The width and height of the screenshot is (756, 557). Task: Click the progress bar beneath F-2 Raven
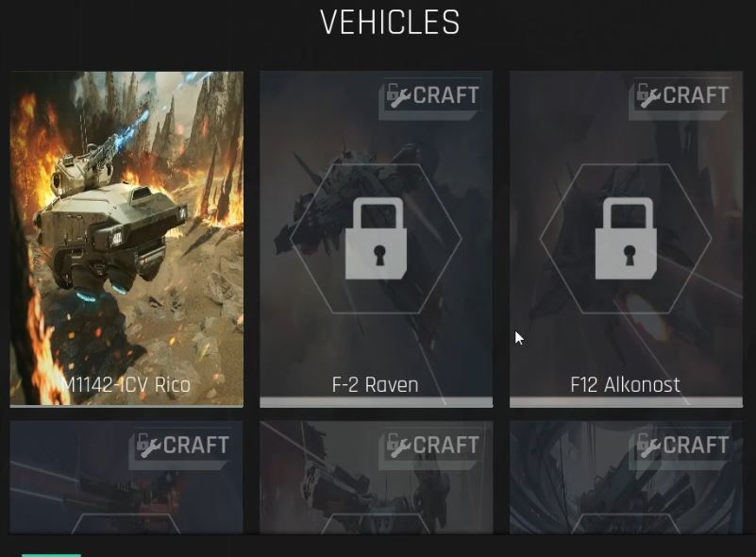tap(376, 402)
